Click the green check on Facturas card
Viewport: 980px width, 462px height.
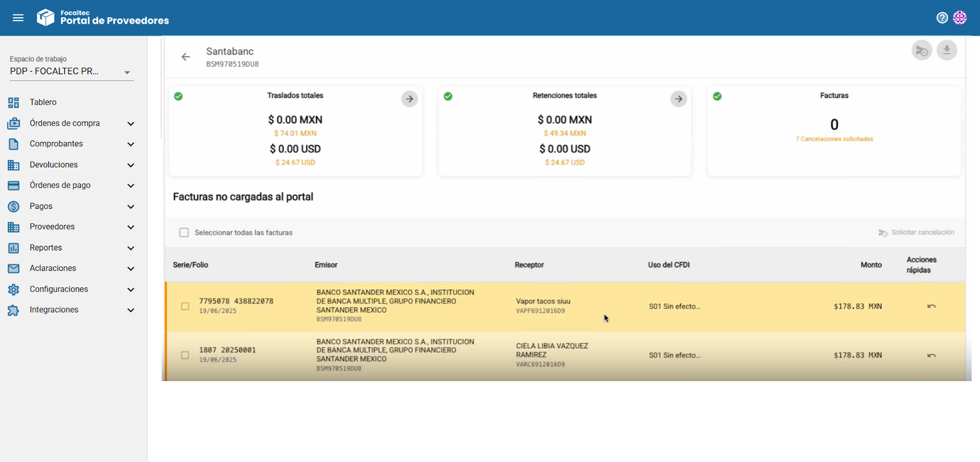717,96
